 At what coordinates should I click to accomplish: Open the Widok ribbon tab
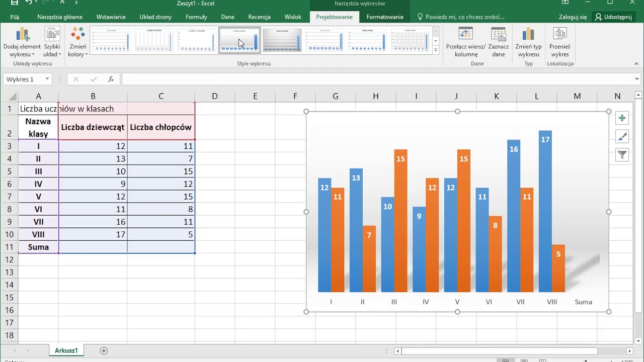293,17
